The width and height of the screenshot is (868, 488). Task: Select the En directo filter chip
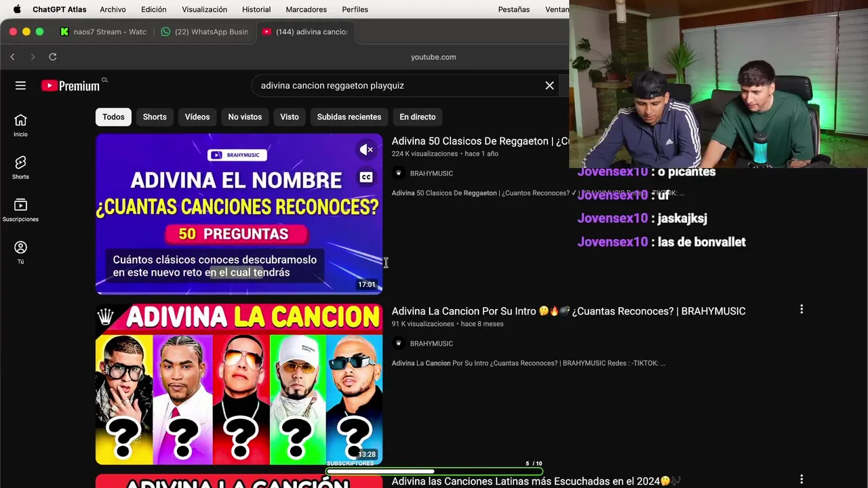pyautogui.click(x=418, y=117)
